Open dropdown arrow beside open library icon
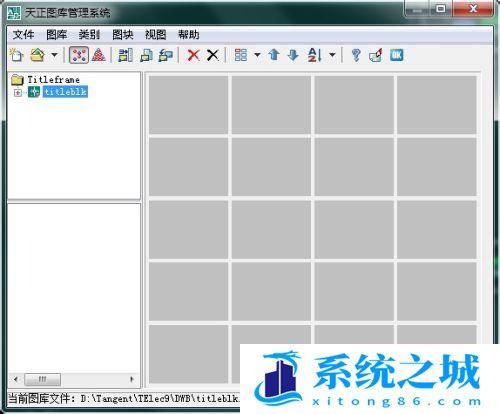The image size is (500, 414). click(54, 54)
